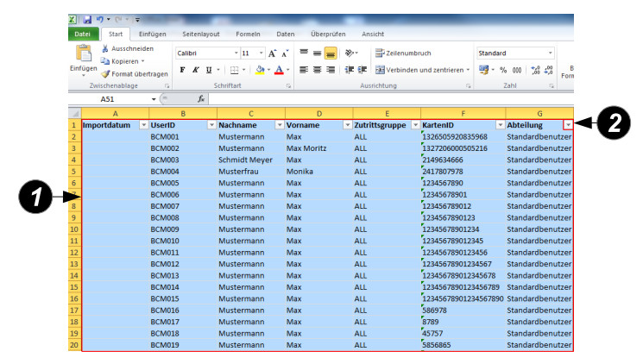Select cell with BCM004
Viewport: 643px width, 364px height.
coord(183,172)
